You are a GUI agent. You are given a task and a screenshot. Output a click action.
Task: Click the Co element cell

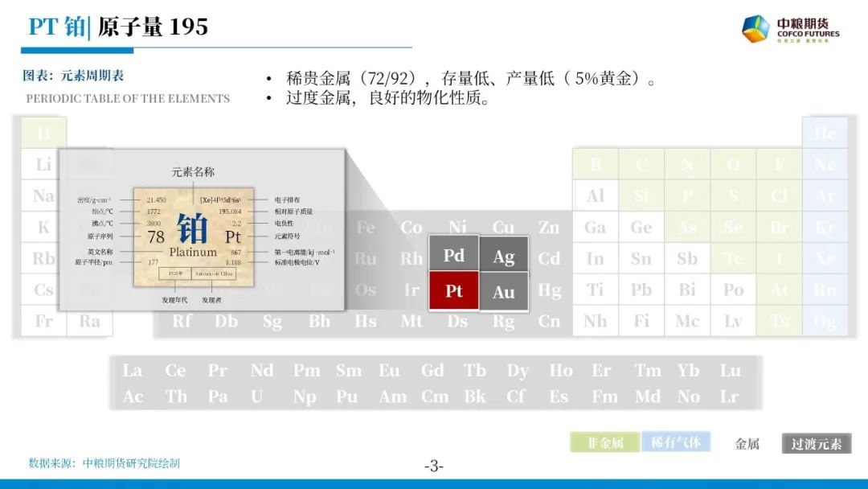click(411, 227)
